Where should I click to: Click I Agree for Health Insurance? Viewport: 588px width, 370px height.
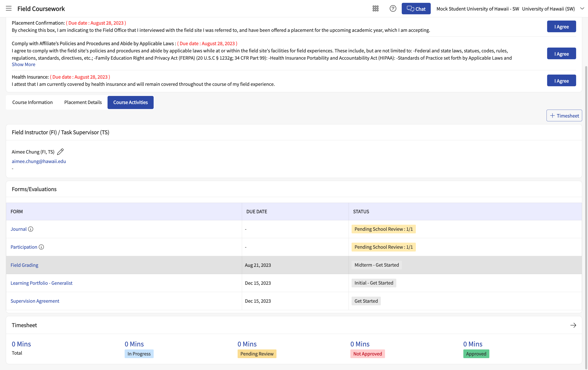[x=561, y=81]
